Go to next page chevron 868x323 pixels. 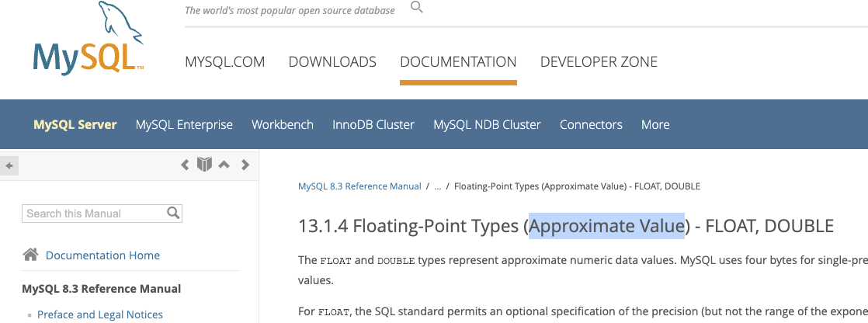tap(245, 165)
